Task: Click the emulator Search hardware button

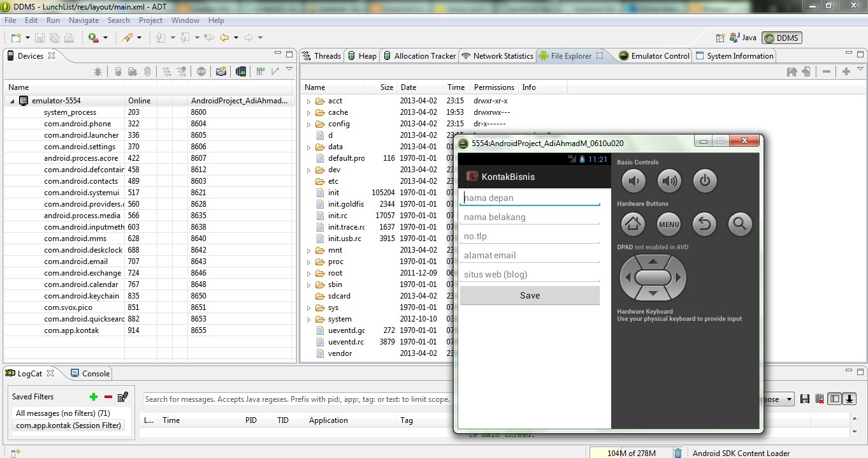Action: [x=740, y=224]
